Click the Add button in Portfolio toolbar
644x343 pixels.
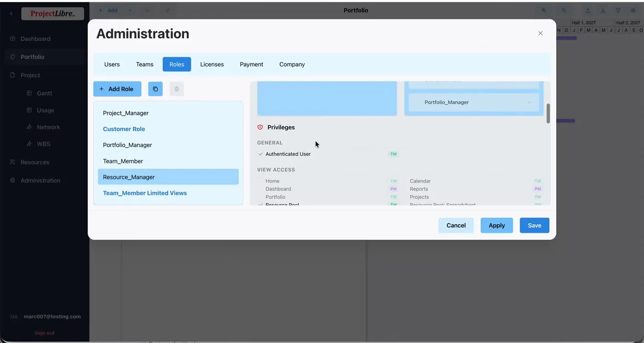(x=109, y=10)
